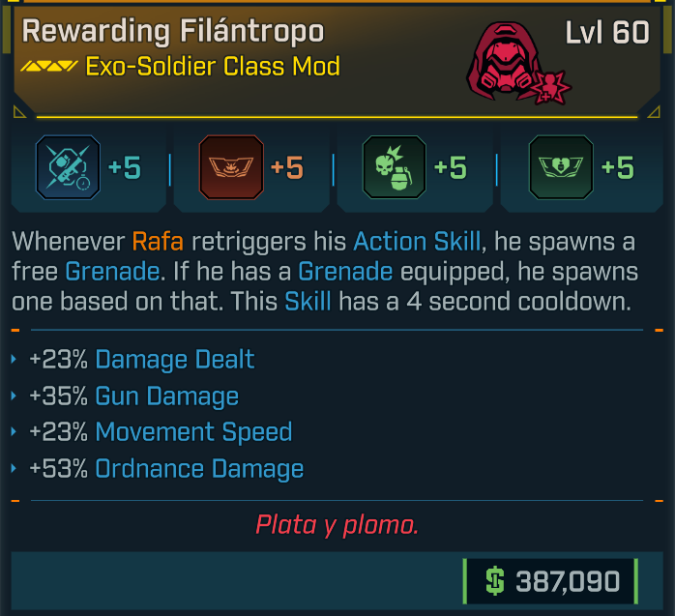
Task: Expand the Gun Damage stat bullet arrow
Action: (x=15, y=396)
